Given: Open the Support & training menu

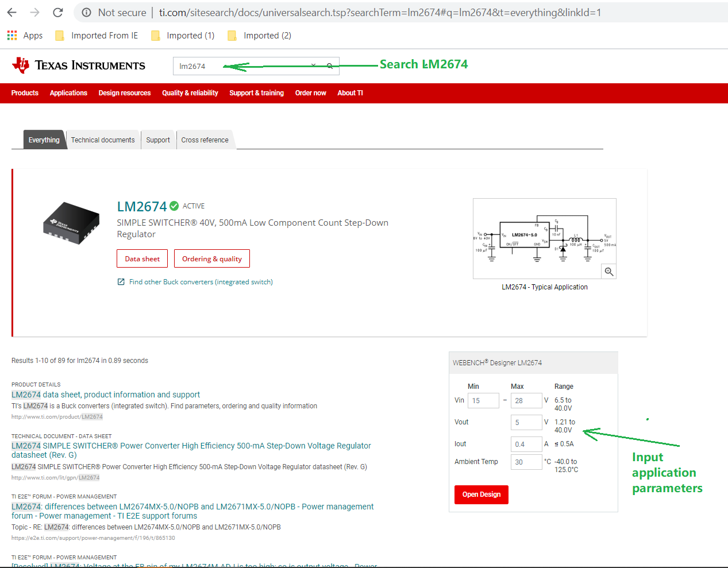Looking at the screenshot, I should coord(257,93).
